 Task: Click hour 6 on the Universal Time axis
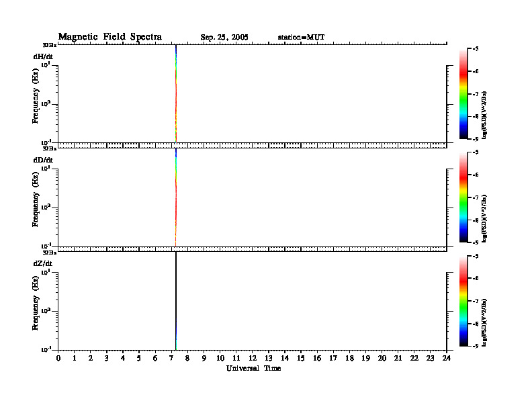[x=155, y=358]
